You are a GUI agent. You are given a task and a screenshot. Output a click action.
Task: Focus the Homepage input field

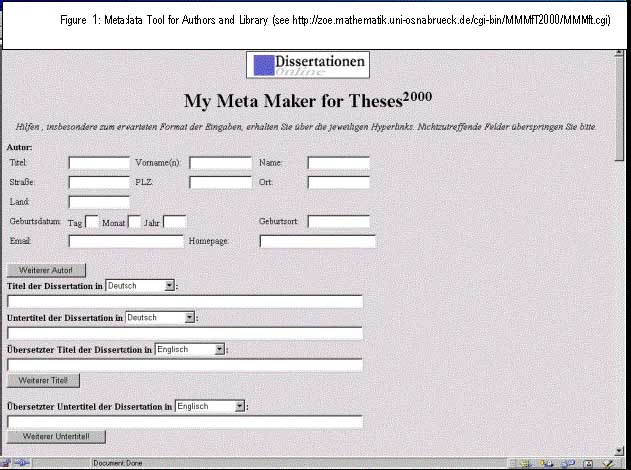(x=318, y=241)
